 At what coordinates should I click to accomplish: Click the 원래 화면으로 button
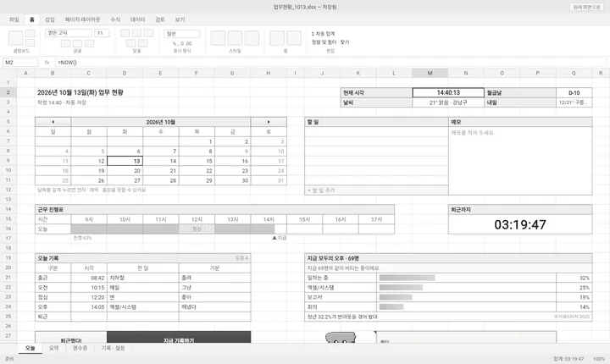[x=586, y=7]
